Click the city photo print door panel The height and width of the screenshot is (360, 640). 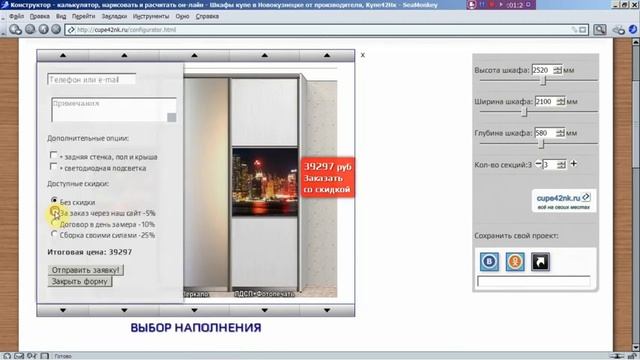(265, 182)
